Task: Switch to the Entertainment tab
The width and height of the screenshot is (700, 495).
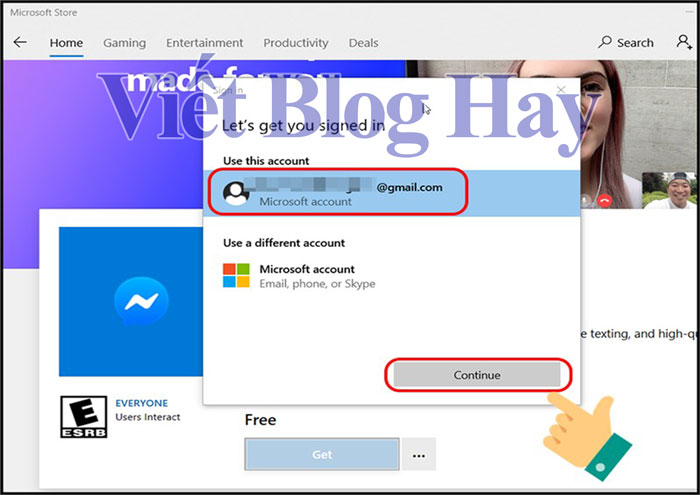Action: coord(204,43)
